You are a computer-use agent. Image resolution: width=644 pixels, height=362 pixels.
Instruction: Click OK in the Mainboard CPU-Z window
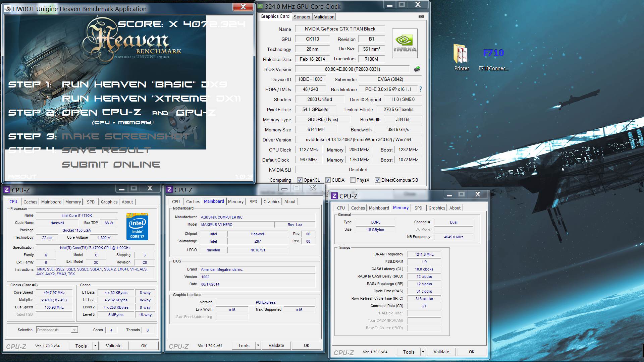pos(307,345)
